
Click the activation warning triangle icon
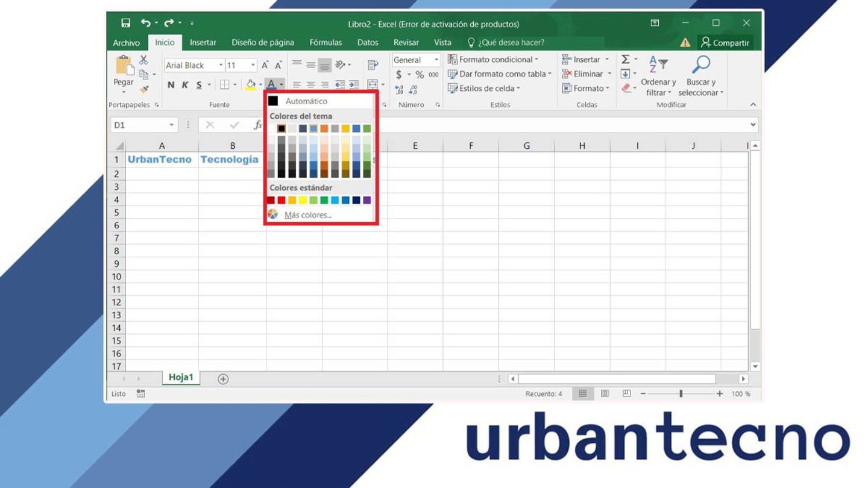[x=685, y=43]
